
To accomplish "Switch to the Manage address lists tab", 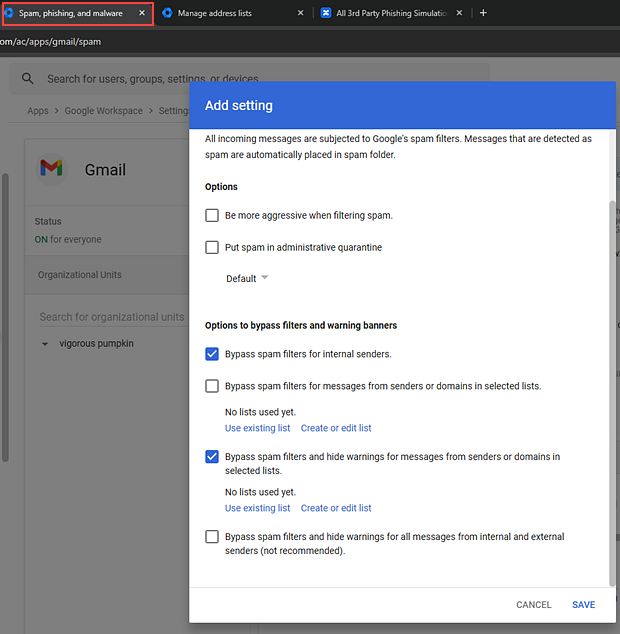I will [228, 13].
